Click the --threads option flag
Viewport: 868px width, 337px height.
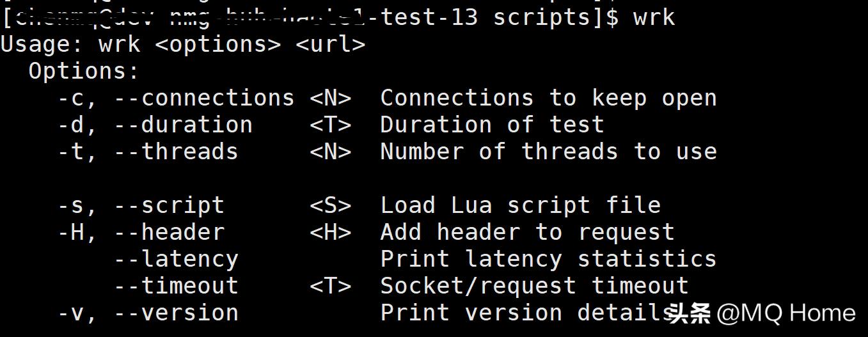(x=176, y=152)
